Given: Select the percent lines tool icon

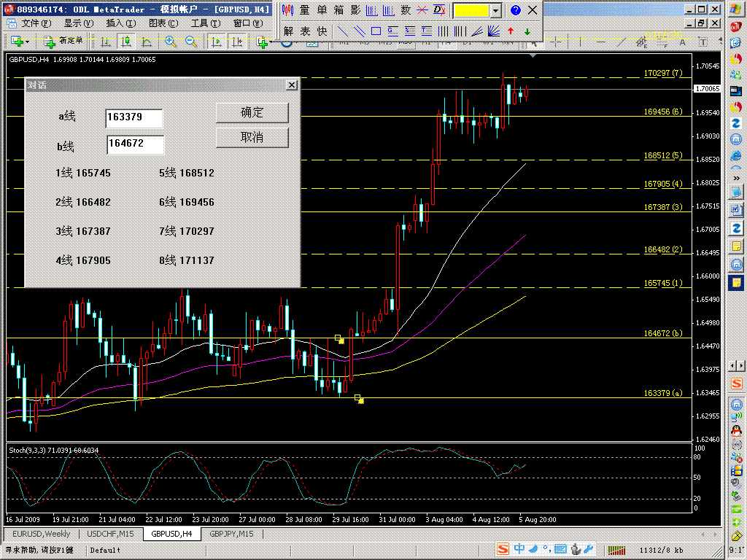Looking at the screenshot, I should coord(410,31).
